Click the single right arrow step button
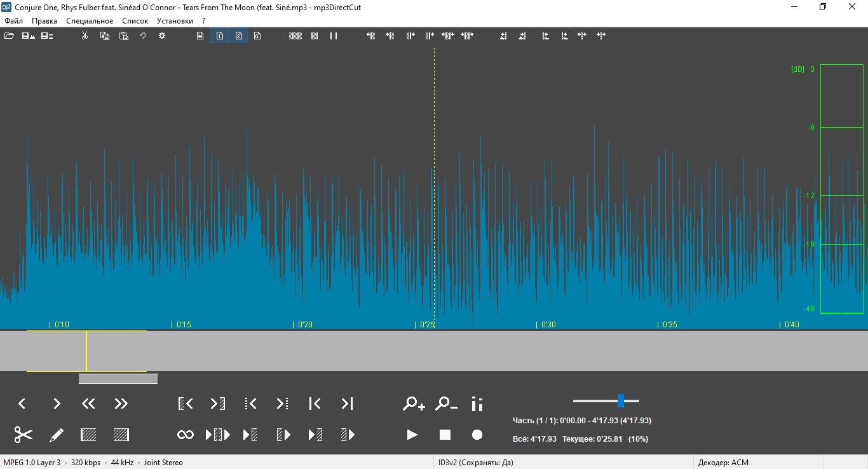 pyautogui.click(x=57, y=404)
